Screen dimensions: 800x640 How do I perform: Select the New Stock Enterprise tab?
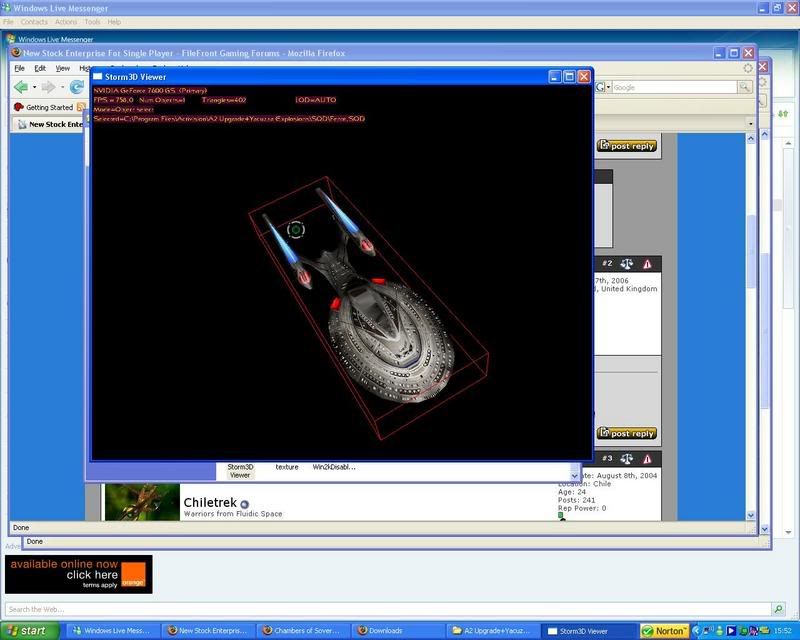[49, 124]
